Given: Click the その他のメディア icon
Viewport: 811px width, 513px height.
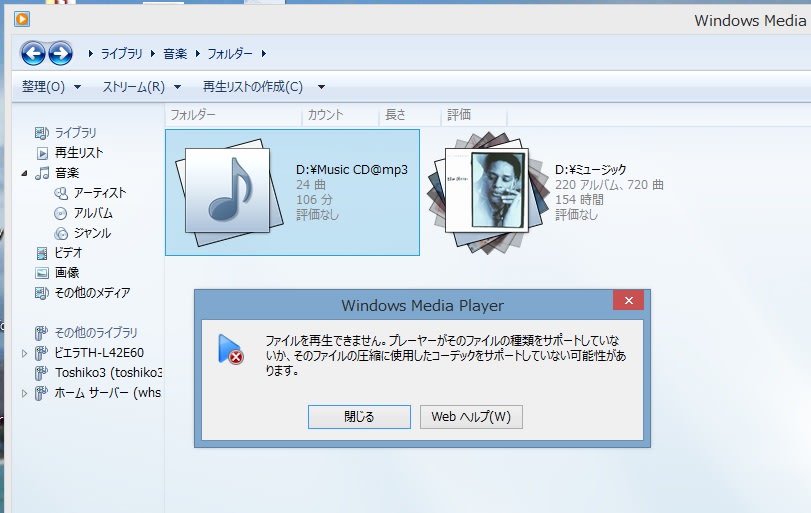Looking at the screenshot, I should coord(42,293).
